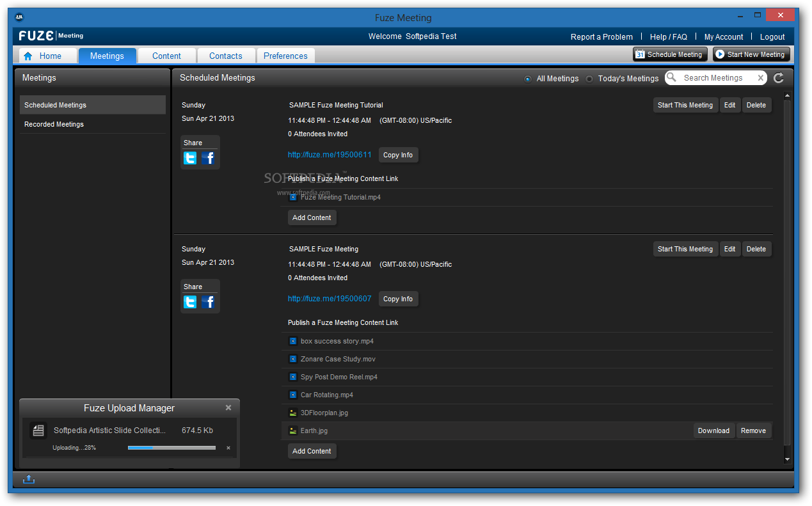The width and height of the screenshot is (812, 506).
Task: Click the refresh meetings icon
Action: click(779, 78)
